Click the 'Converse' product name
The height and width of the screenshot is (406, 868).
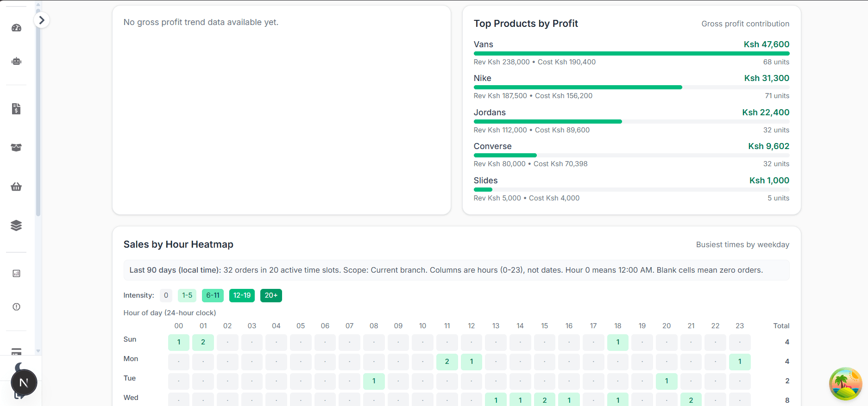pos(493,146)
